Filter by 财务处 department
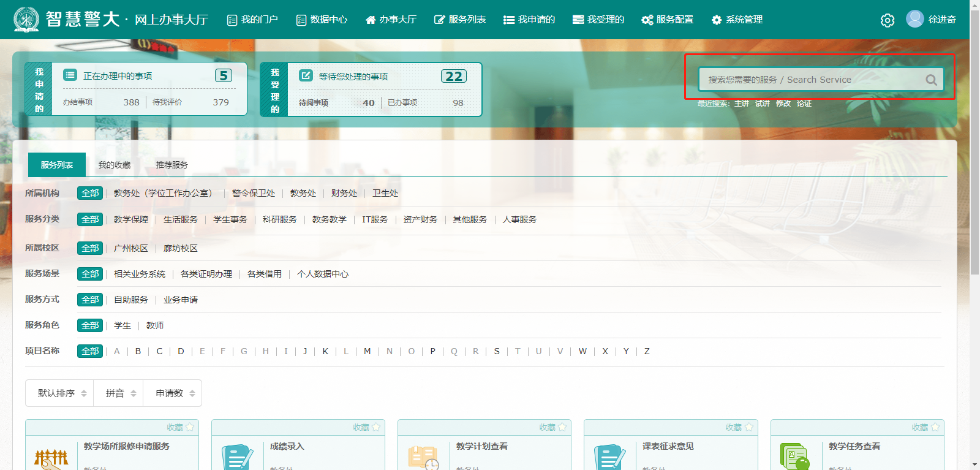Screen dimensions: 980x470 (344, 193)
